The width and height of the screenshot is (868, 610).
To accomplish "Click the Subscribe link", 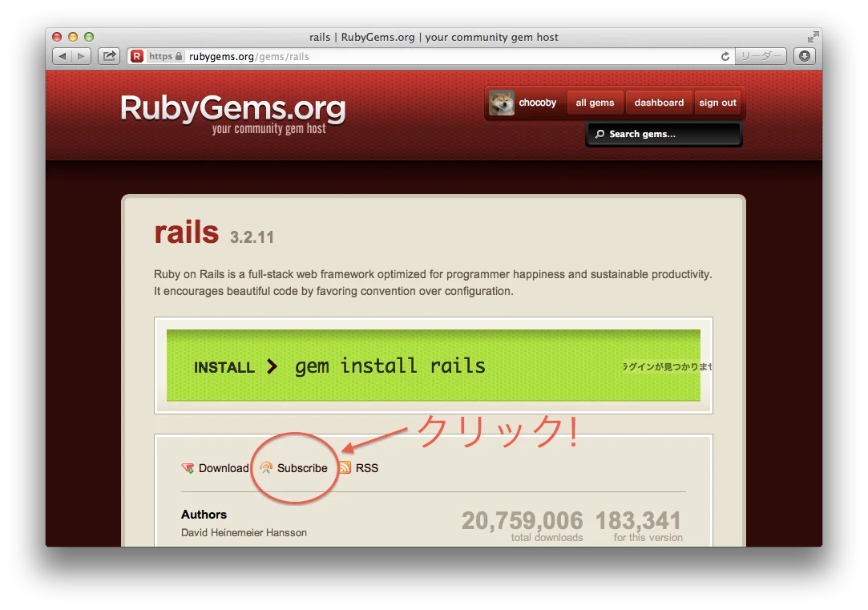I will [302, 468].
